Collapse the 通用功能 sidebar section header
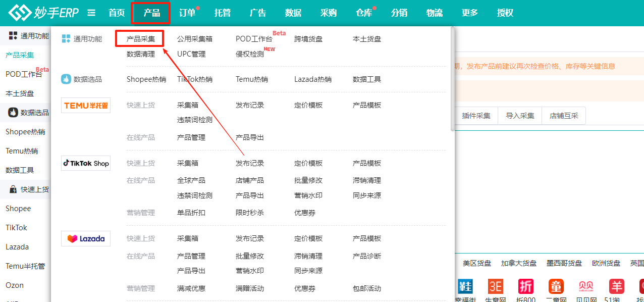644x302 pixels. (x=25, y=36)
